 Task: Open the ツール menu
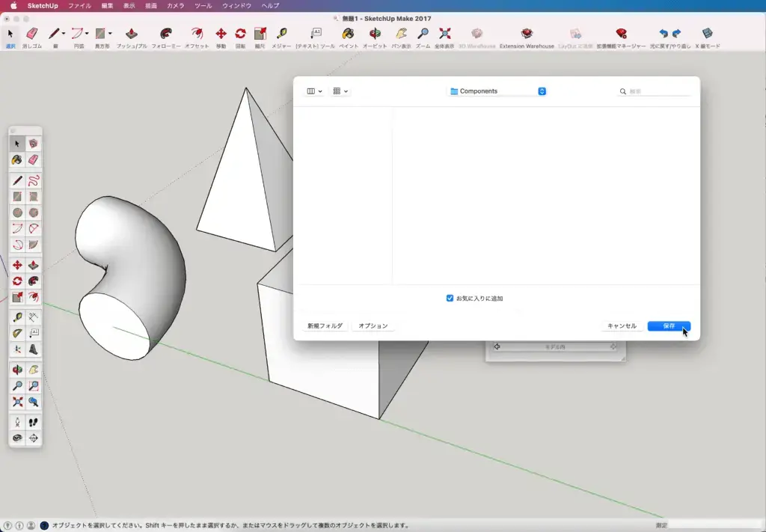(203, 6)
